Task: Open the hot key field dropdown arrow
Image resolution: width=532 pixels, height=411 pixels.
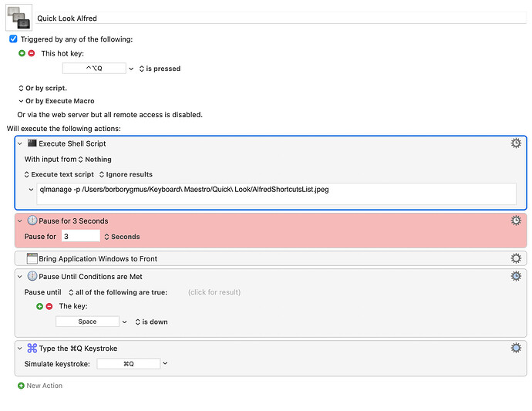Action: pyautogui.click(x=131, y=69)
